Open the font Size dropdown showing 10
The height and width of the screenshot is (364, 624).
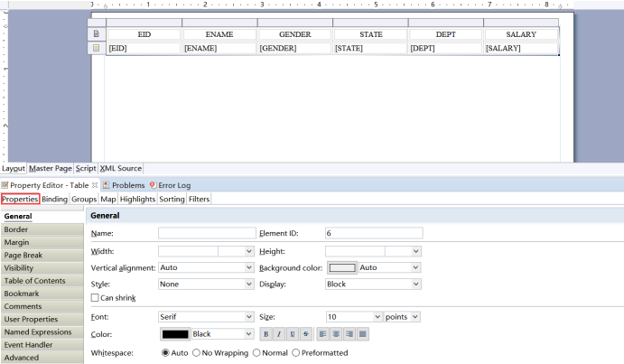coord(354,317)
